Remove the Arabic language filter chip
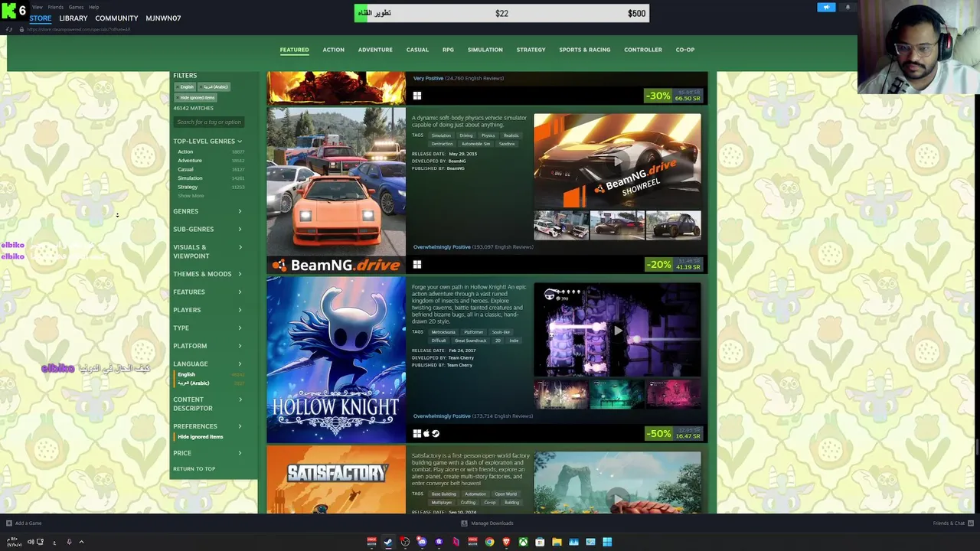980x551 pixels. (215, 87)
